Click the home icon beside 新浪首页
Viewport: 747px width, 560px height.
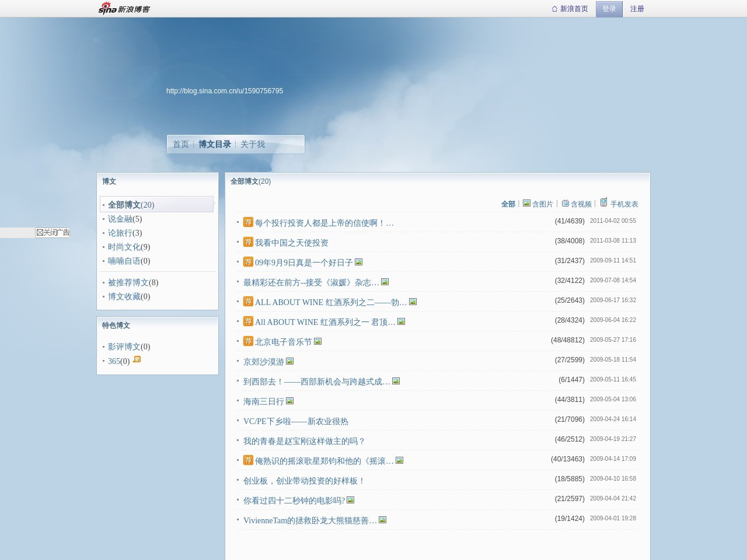553,9
